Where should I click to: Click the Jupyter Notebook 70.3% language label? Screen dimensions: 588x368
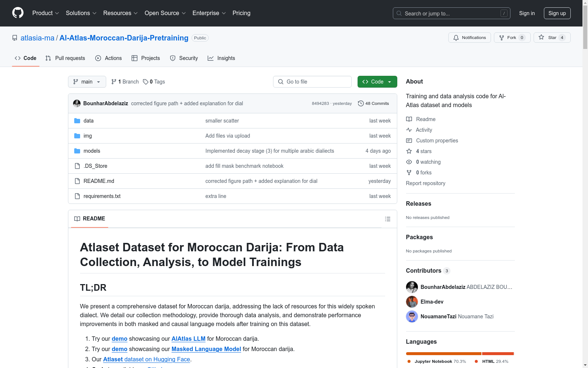click(437, 361)
